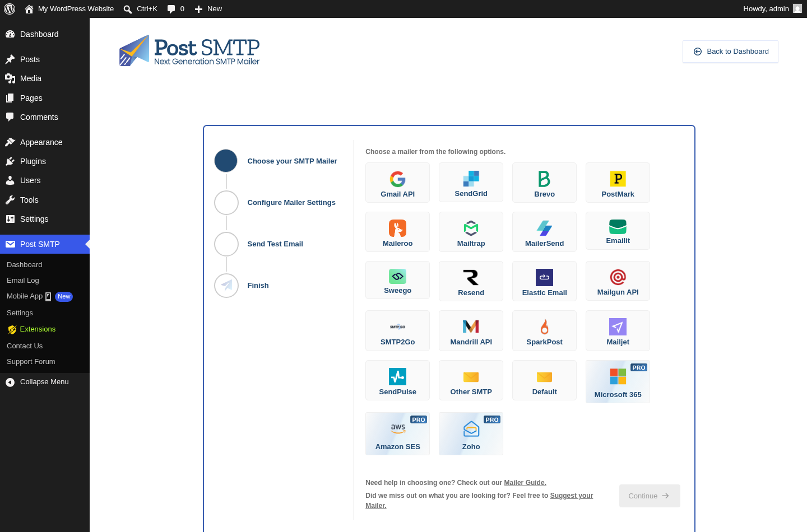The height and width of the screenshot is (532, 807).
Task: Open the Suggest your Mailer link
Action: 571,496
